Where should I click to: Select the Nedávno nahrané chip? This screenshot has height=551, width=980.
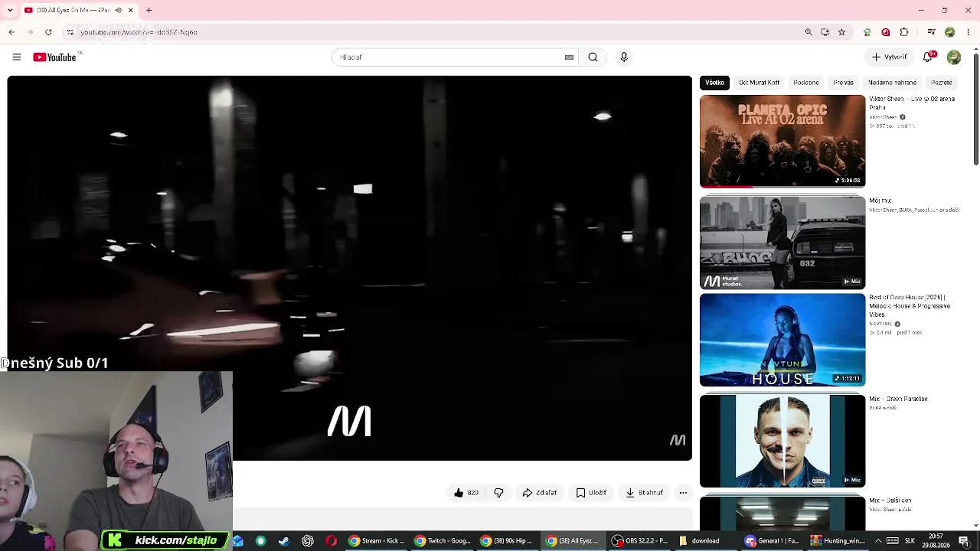[x=892, y=83]
